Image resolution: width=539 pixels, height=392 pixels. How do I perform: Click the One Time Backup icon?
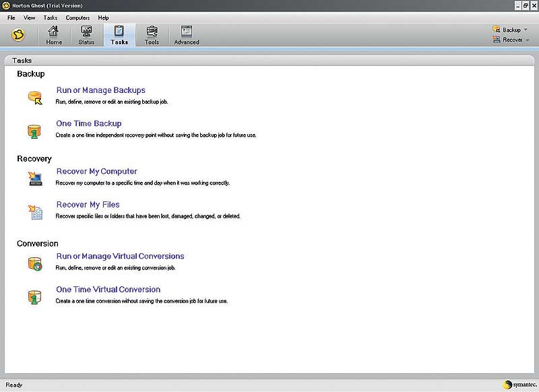coord(34,131)
